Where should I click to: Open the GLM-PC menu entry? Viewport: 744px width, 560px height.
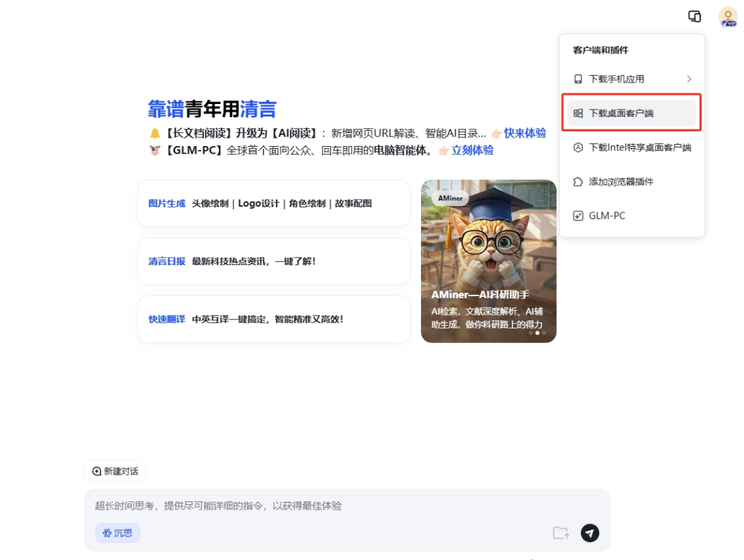[632, 216]
